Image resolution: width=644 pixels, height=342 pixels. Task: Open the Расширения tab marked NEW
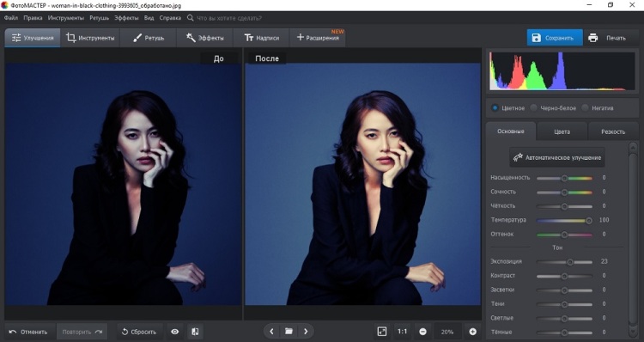(318, 38)
